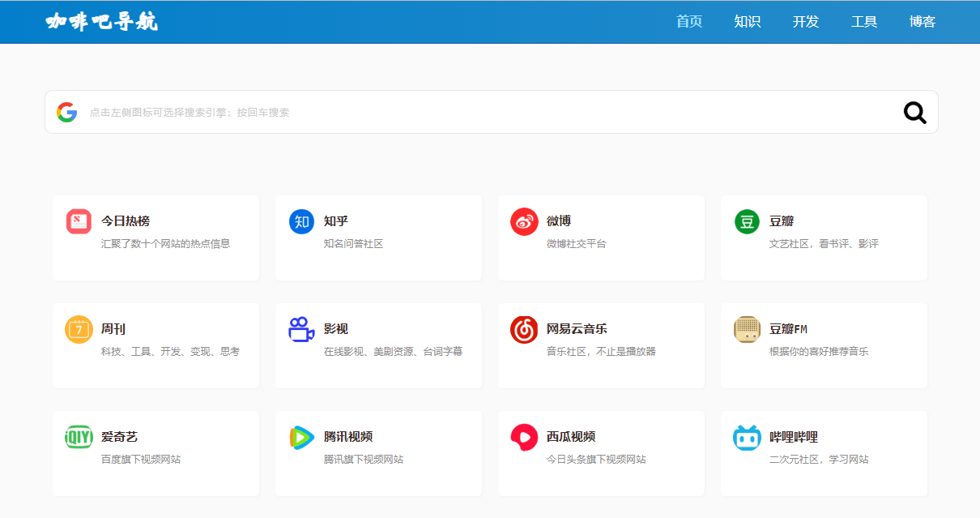
Task: Open the 今日热榜 title link
Action: (x=126, y=220)
